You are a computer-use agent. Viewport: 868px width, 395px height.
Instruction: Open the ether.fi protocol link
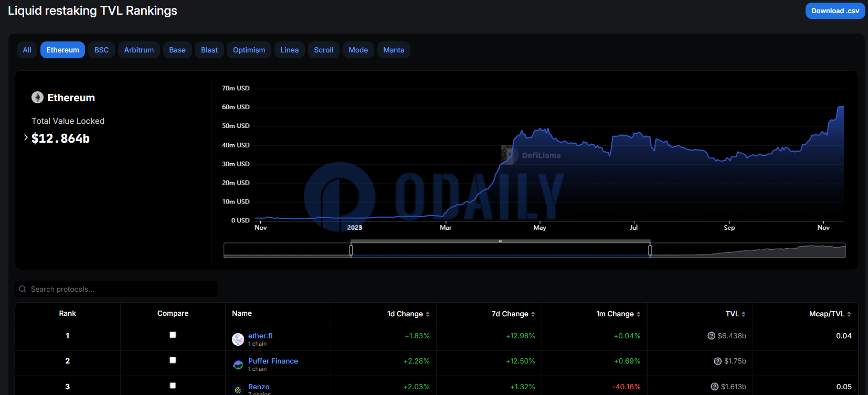[x=260, y=336]
